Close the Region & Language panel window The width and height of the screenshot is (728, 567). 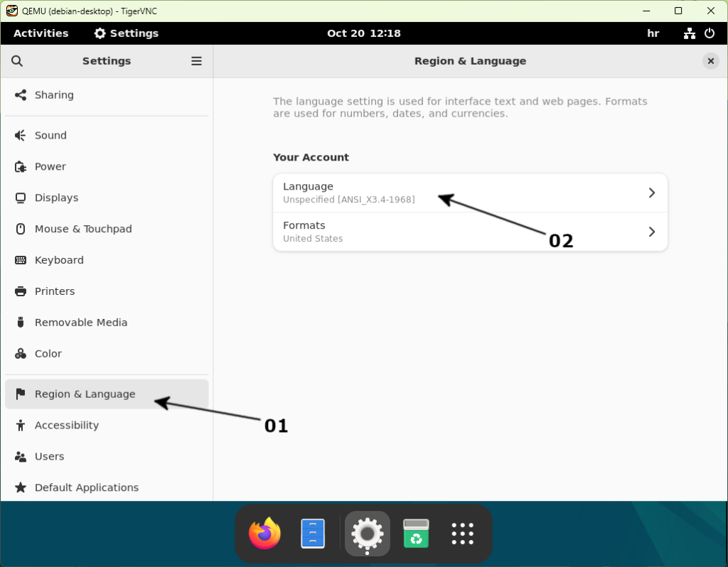pos(711,61)
